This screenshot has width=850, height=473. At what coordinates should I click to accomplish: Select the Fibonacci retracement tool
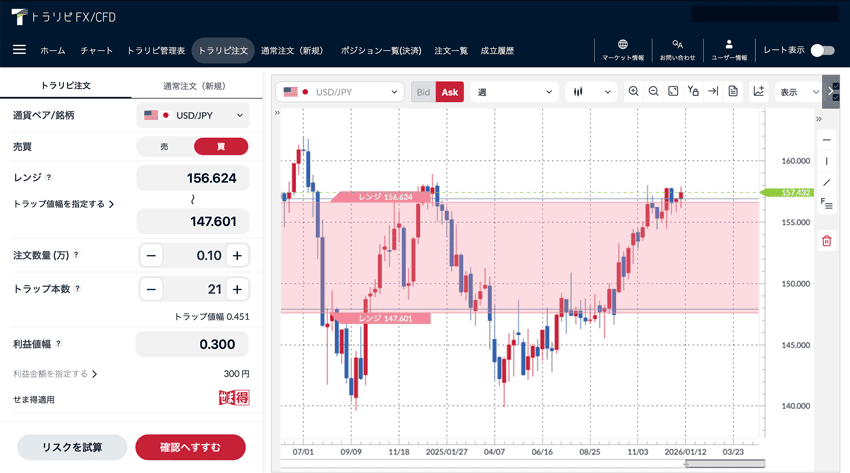coord(826,204)
